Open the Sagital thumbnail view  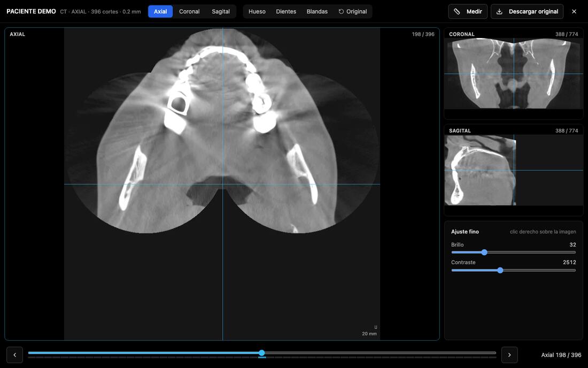(513, 170)
